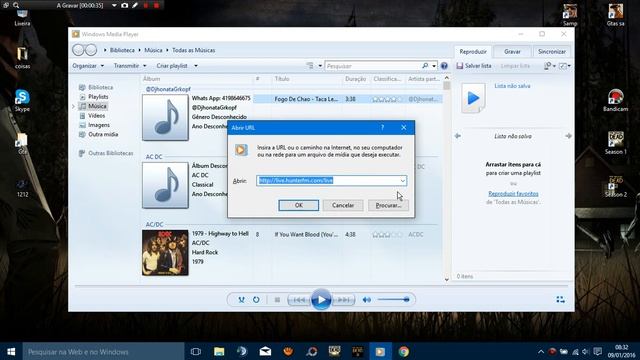The image size is (640, 360).
Task: Open the Biblioteca breadcrumb
Action: (122, 50)
